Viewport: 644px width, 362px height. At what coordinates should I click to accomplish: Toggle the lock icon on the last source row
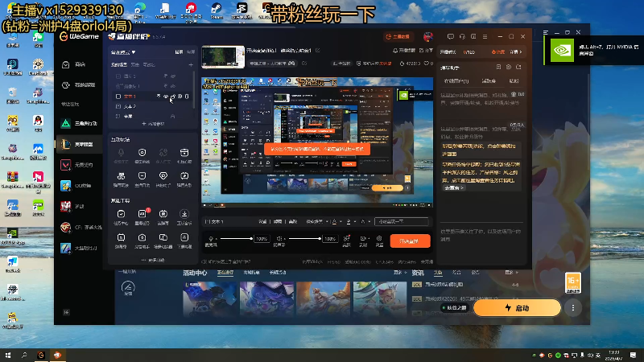(173, 116)
